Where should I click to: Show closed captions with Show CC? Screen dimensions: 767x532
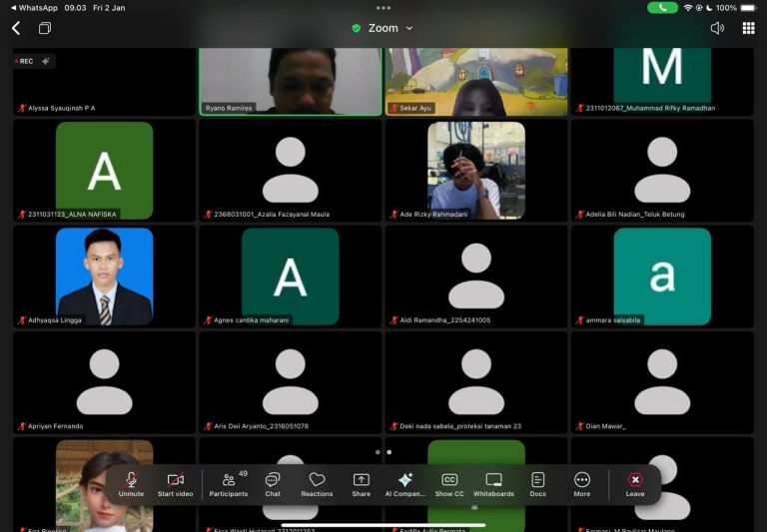(449, 483)
